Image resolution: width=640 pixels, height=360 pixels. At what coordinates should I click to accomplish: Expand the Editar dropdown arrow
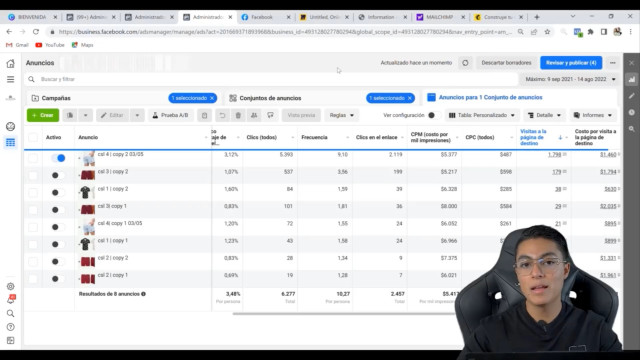pyautogui.click(x=137, y=116)
